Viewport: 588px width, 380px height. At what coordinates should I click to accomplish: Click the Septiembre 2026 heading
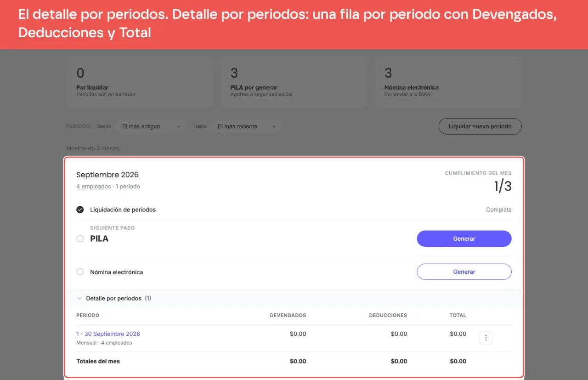(107, 175)
